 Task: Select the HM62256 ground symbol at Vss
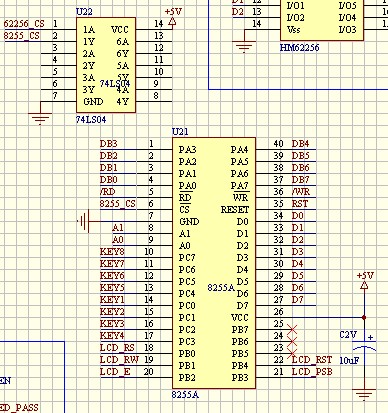(x=244, y=47)
